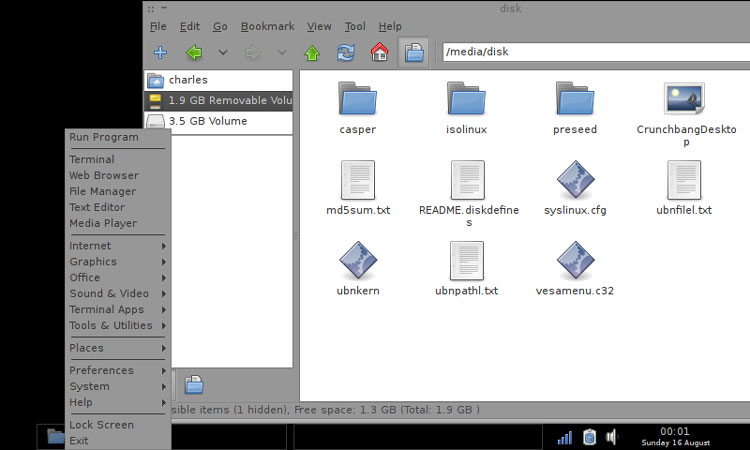
Task: Launch Text Editor from the desktop menu
Action: (118, 207)
